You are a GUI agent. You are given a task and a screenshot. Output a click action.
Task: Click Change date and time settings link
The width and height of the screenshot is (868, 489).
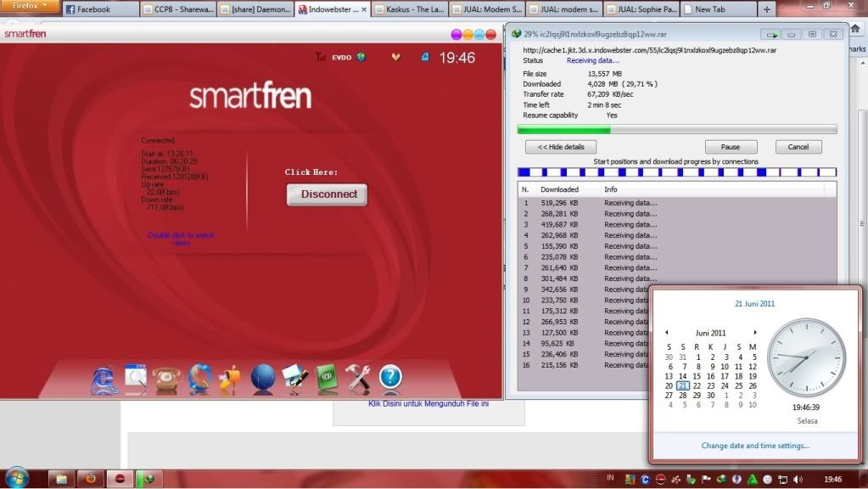click(x=755, y=445)
